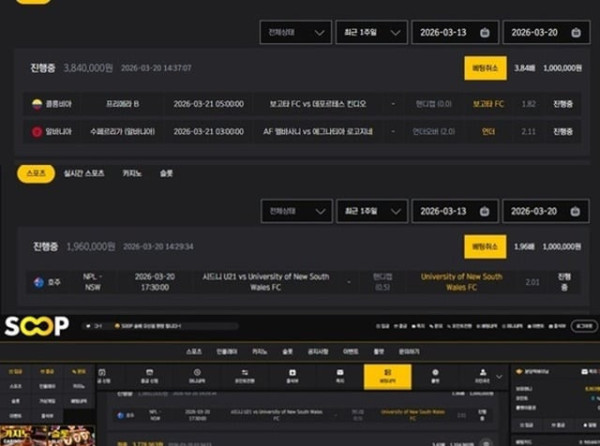600x446 pixels.
Task: Click the orange 보고타 FC pick
Action: pyautogui.click(x=488, y=104)
